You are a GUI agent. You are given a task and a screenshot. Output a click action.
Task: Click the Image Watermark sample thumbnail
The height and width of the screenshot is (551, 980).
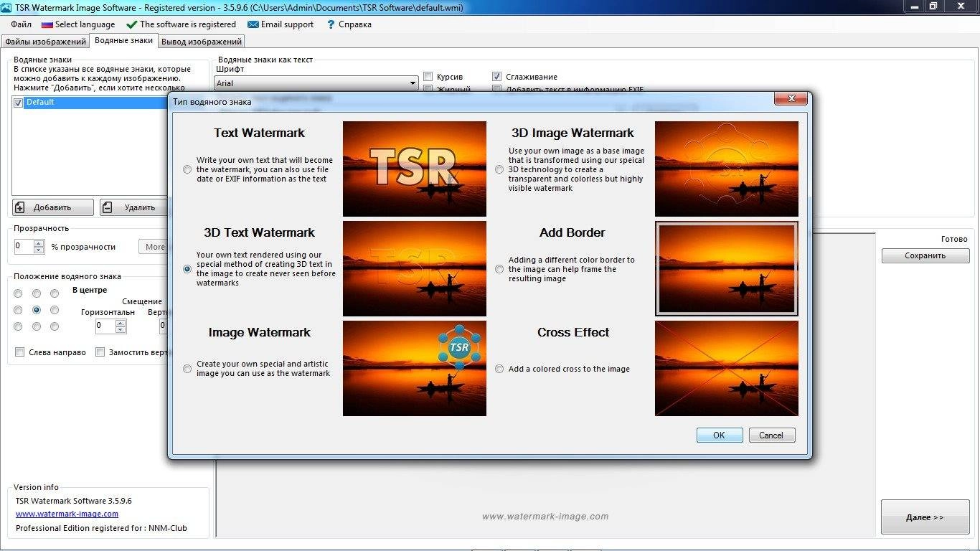(415, 368)
